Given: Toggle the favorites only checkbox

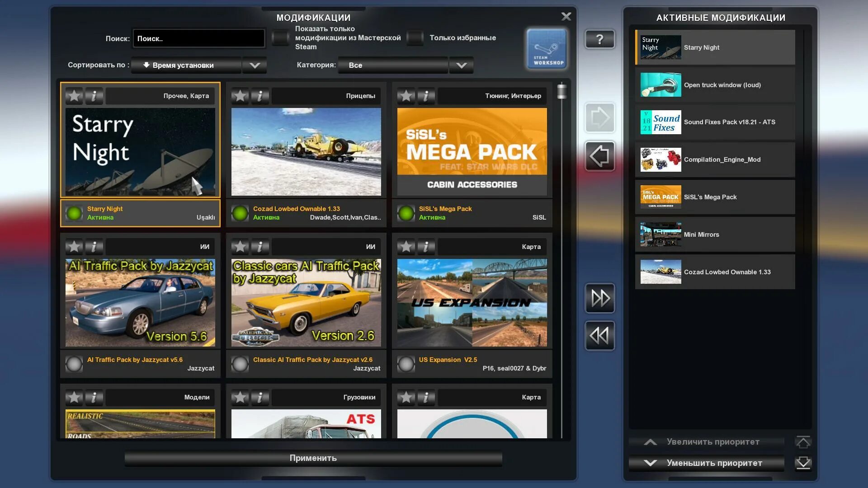Looking at the screenshot, I should [x=415, y=38].
